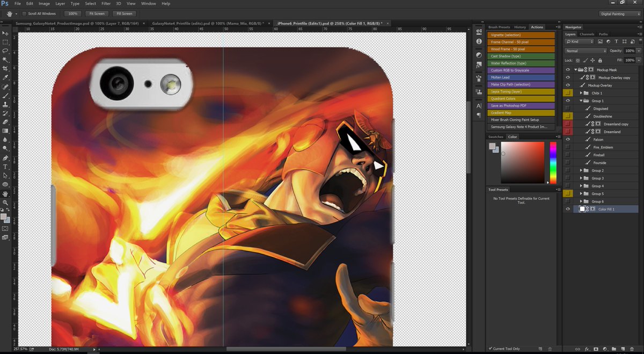Hide the Mockup Overlay copy layer
Screen dimensions: 644x354
coord(568,77)
